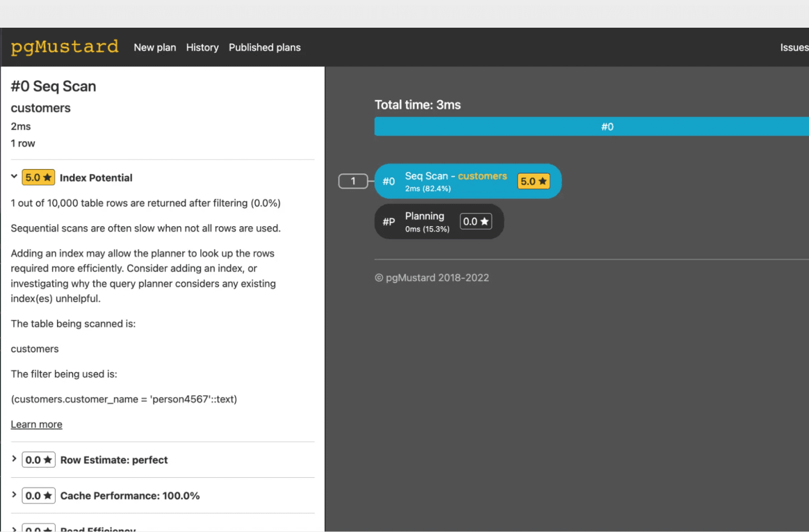Expand the Cache Performance section chevron
The height and width of the screenshot is (532, 809).
(14, 494)
